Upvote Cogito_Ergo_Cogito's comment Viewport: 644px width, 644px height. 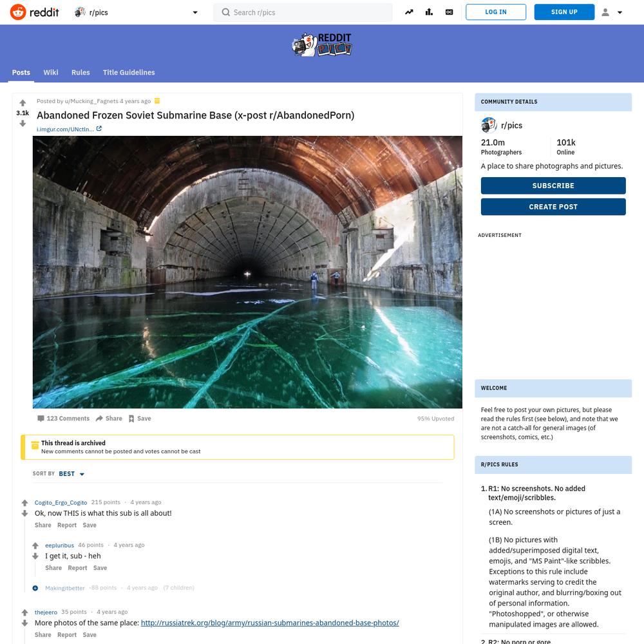(x=24, y=503)
